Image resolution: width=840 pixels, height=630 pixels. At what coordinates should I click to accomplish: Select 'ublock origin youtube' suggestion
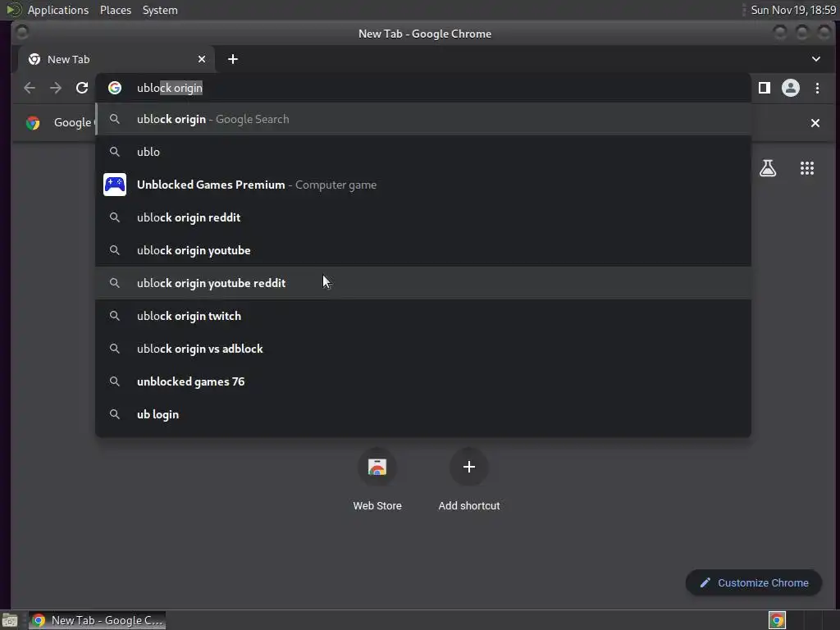423,250
